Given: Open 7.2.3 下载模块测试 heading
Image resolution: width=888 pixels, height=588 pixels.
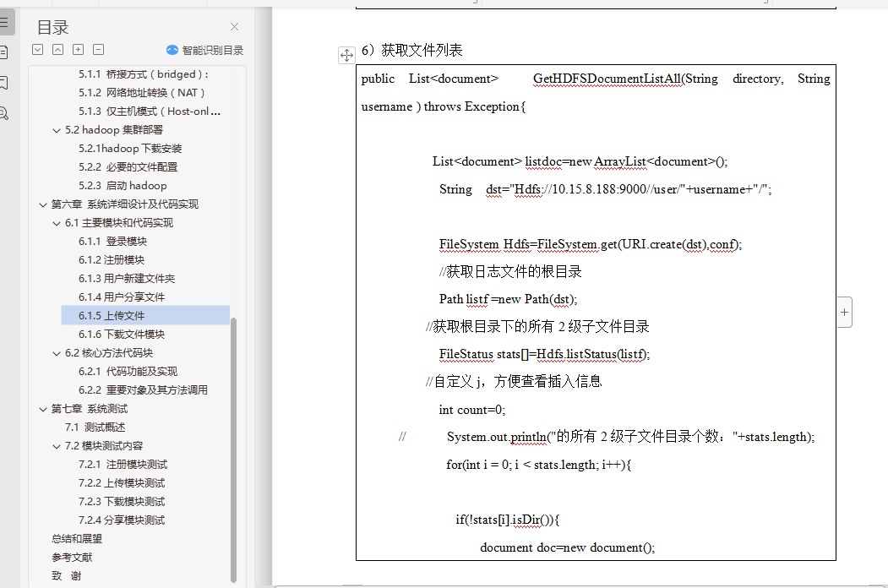Looking at the screenshot, I should click(x=122, y=502).
